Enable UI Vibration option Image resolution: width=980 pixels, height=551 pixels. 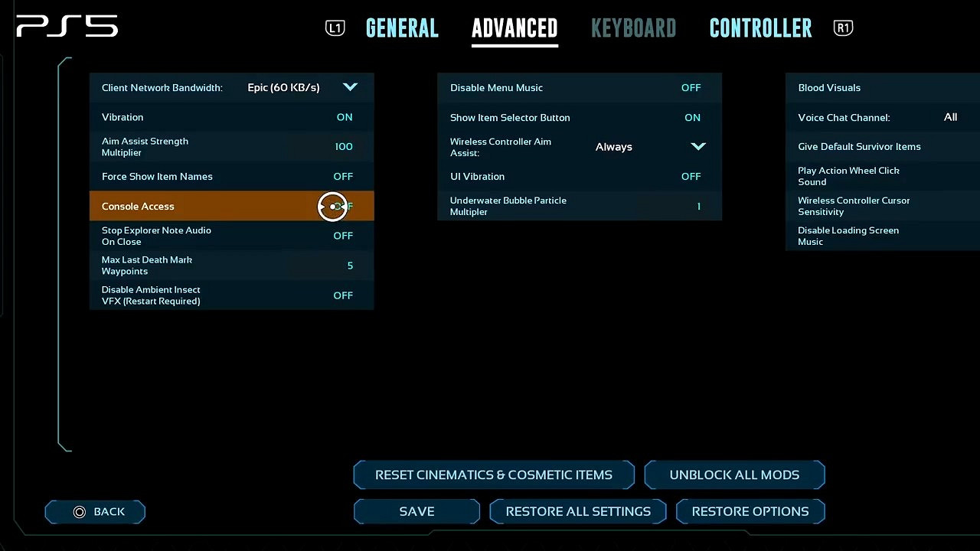691,177
